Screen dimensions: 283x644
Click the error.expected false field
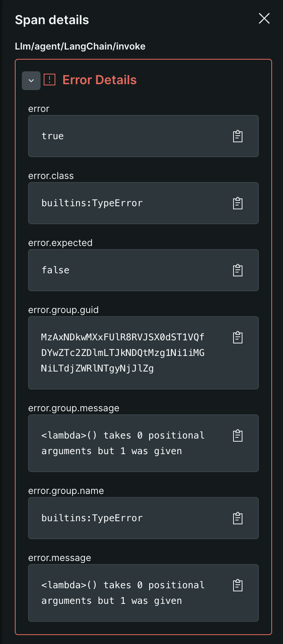pyautogui.click(x=56, y=270)
